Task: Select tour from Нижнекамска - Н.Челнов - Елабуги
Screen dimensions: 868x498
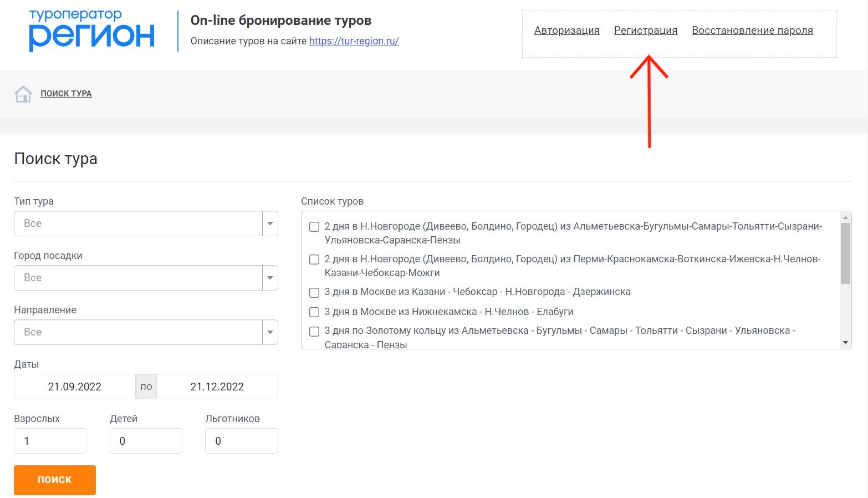Action: (x=314, y=312)
